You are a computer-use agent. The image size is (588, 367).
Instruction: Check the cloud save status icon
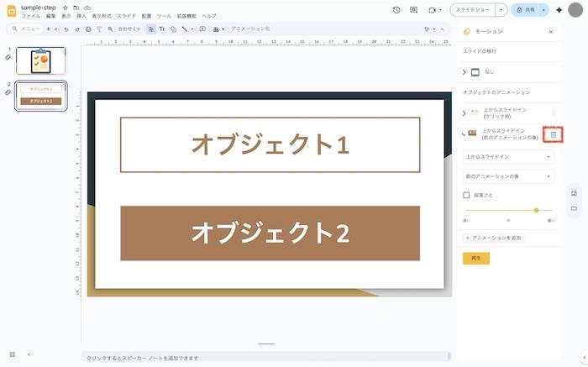point(87,8)
